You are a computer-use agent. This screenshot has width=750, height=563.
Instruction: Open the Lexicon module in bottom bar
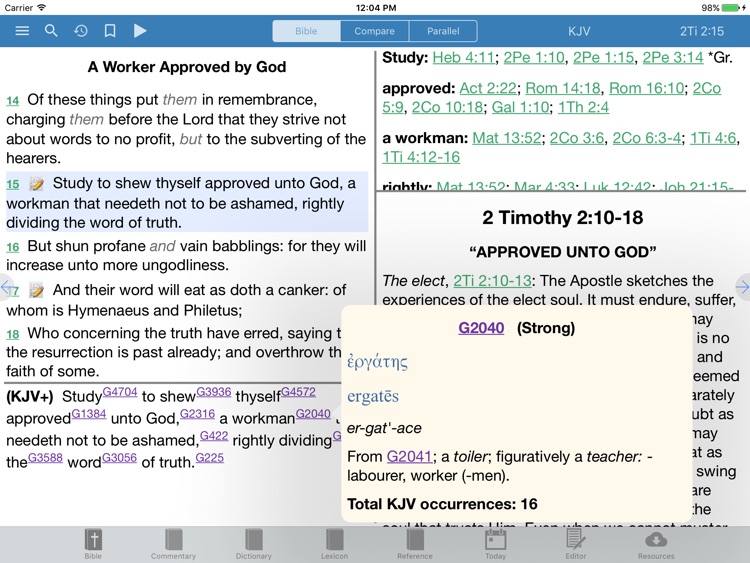(334, 544)
